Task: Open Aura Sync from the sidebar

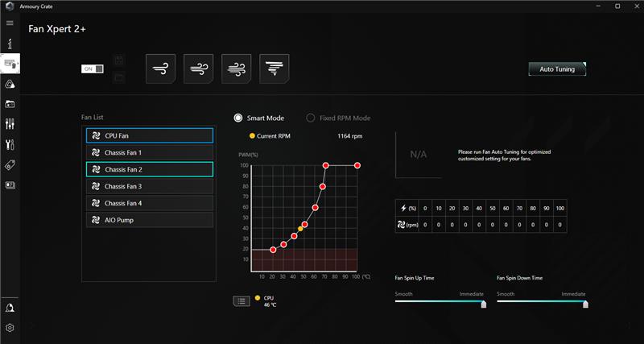Action: coord(10,85)
